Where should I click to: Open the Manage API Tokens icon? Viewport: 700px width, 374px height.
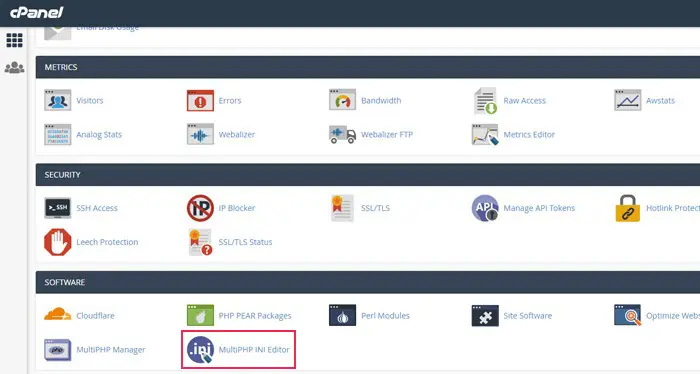(485, 208)
